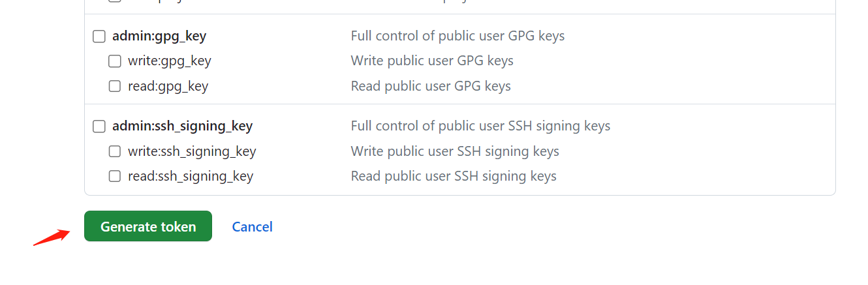Enable the write:gpg_key checkbox

[x=115, y=61]
